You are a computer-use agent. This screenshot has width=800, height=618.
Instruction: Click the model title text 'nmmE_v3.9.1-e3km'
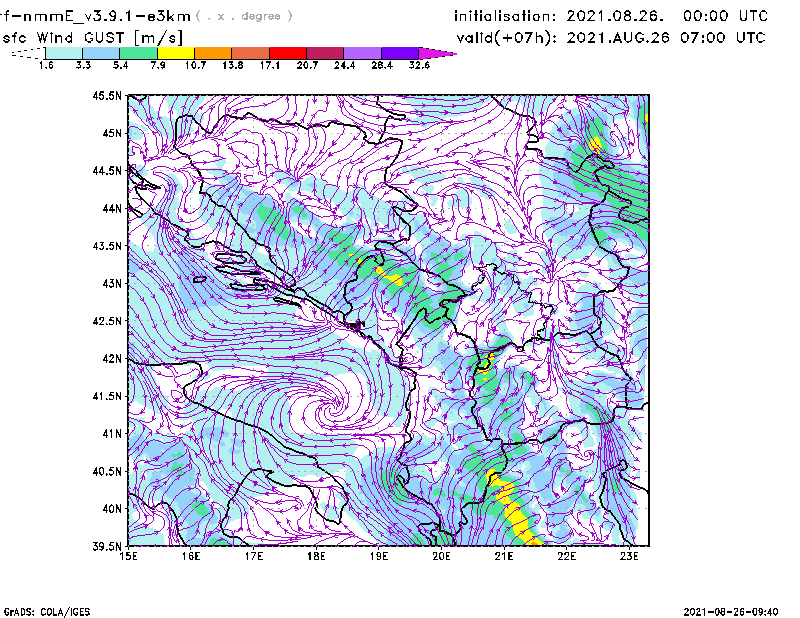coord(107,16)
